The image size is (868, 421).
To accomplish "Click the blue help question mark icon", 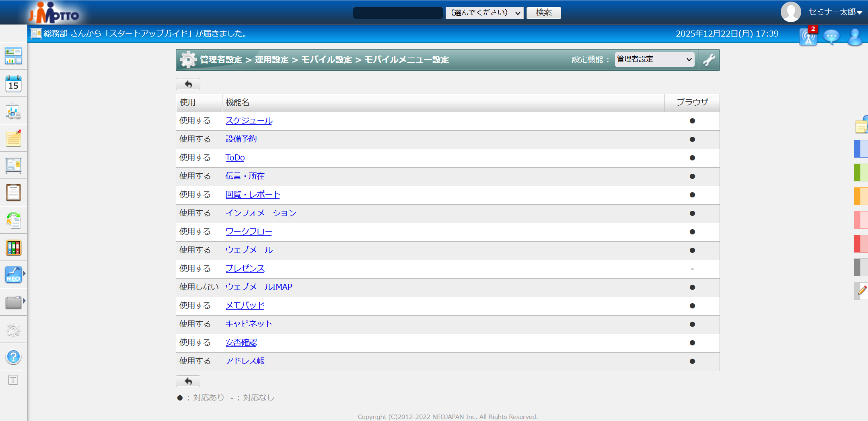I will click(x=13, y=357).
